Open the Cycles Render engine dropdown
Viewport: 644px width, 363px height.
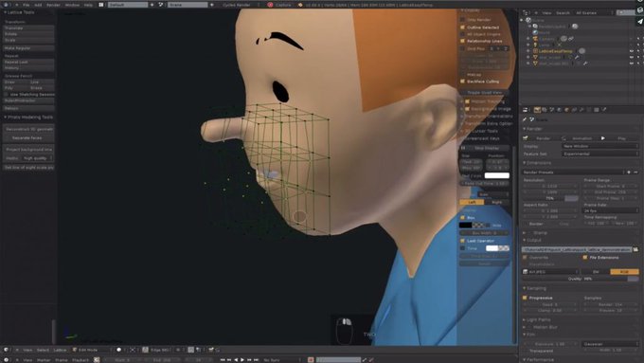[241, 5]
